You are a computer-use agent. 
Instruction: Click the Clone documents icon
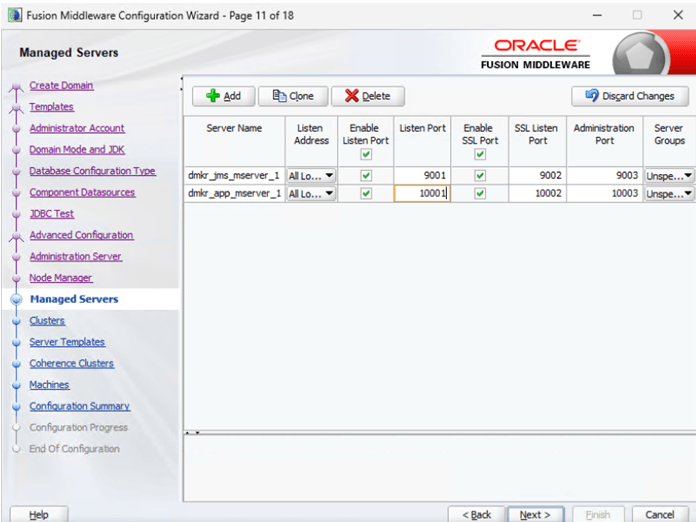[x=279, y=96]
